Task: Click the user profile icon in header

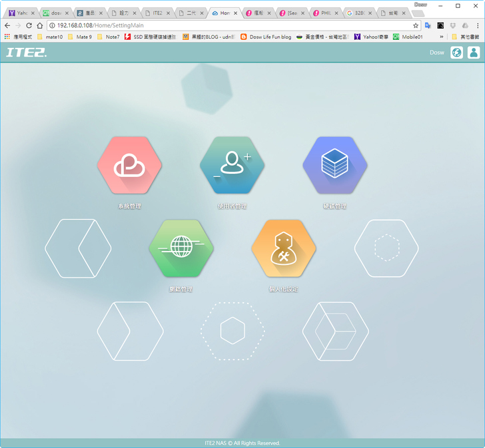Action: coord(474,53)
